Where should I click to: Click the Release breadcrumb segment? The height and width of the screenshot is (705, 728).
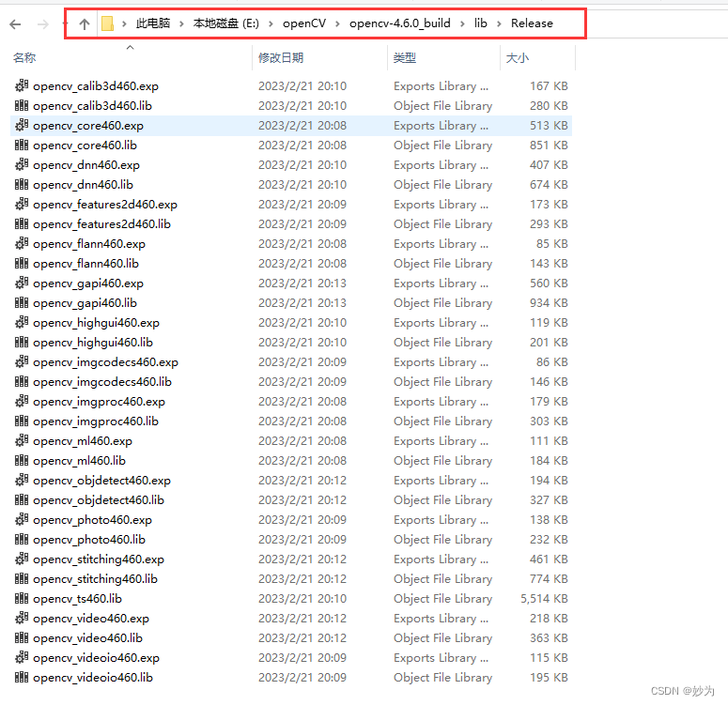532,23
